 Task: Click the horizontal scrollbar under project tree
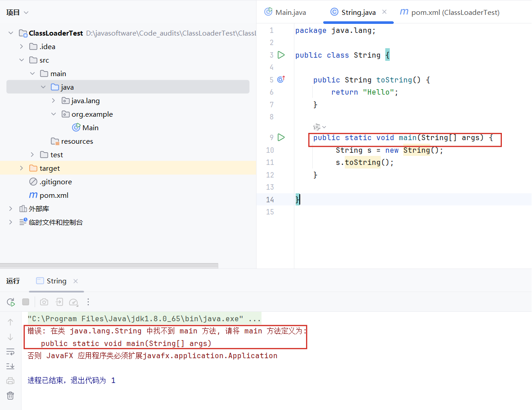click(x=109, y=265)
